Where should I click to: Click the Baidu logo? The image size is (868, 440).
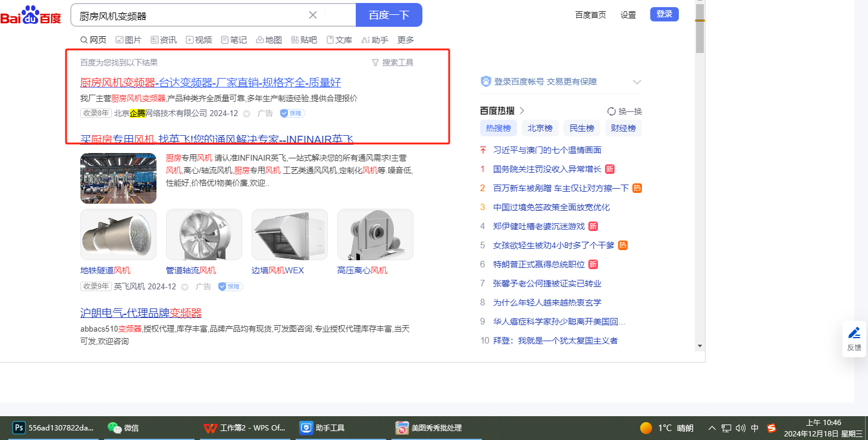coord(30,15)
